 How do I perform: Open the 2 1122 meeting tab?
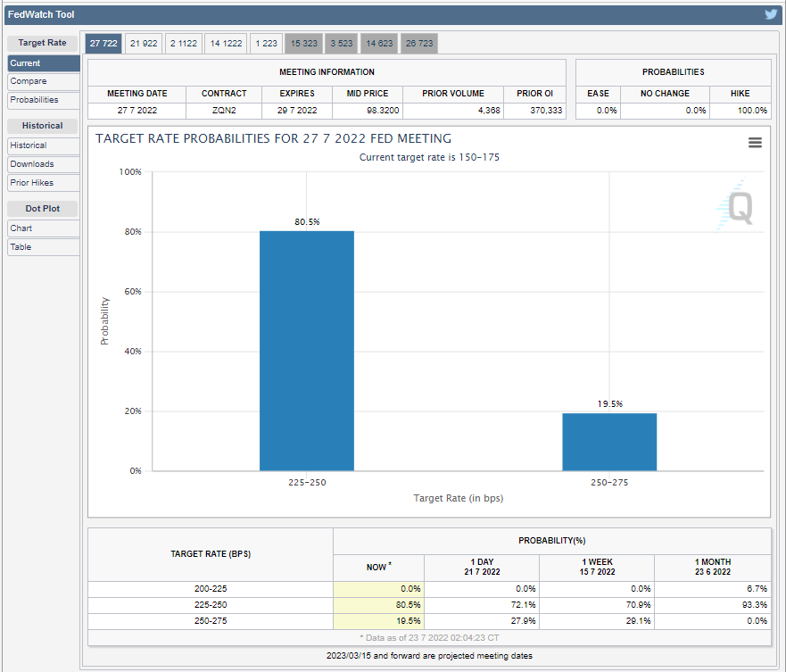pyautogui.click(x=183, y=43)
